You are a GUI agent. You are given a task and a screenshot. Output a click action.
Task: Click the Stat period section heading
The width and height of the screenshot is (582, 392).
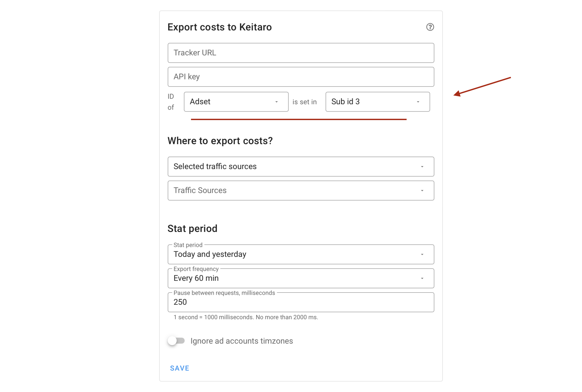192,229
